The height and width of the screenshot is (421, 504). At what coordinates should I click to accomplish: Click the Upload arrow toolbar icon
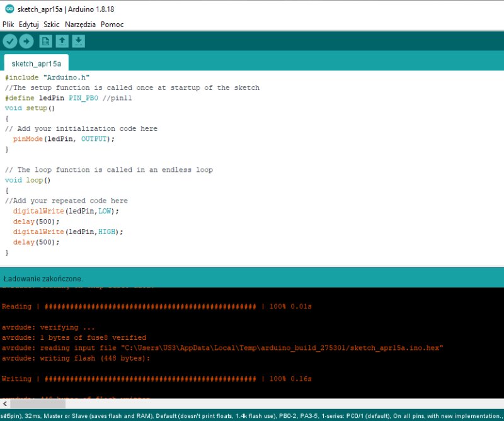click(x=26, y=42)
